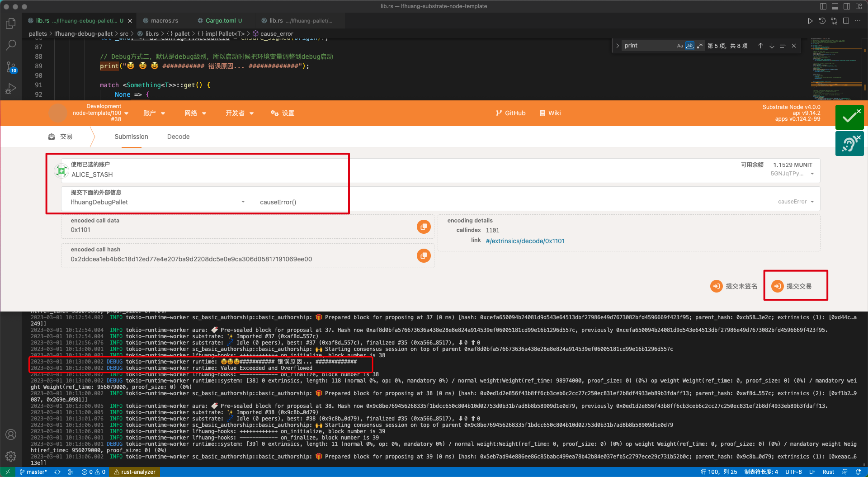Go to previous find match
This screenshot has width=868, height=477.
pos(761,46)
